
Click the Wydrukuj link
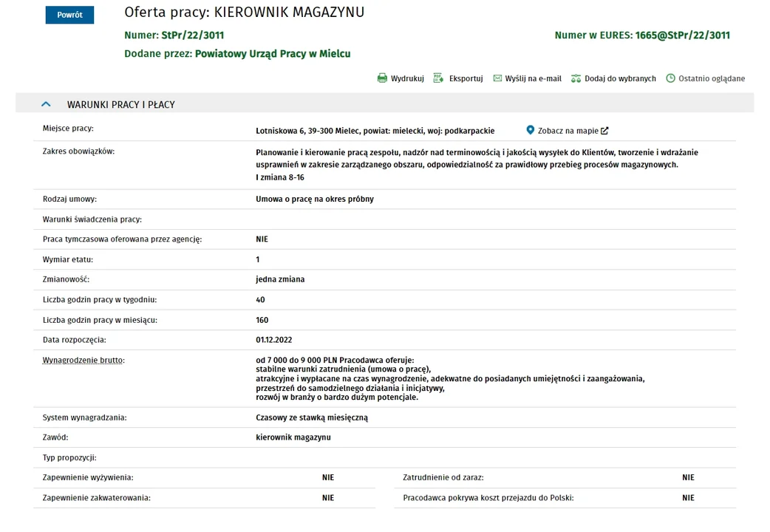click(407, 78)
